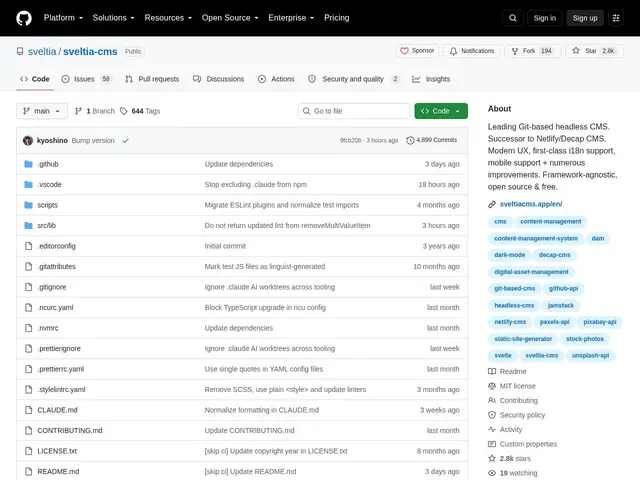View the 4,899 Commits history

(431, 140)
